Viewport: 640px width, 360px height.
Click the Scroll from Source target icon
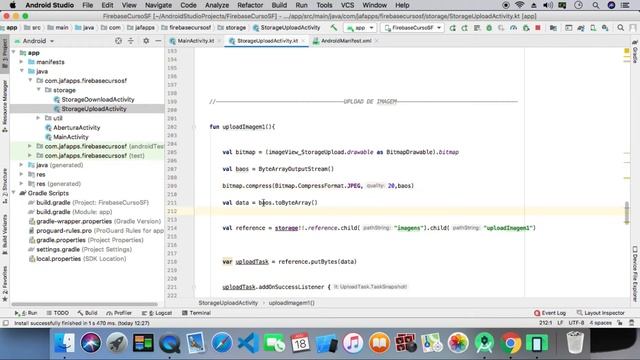coord(118,41)
